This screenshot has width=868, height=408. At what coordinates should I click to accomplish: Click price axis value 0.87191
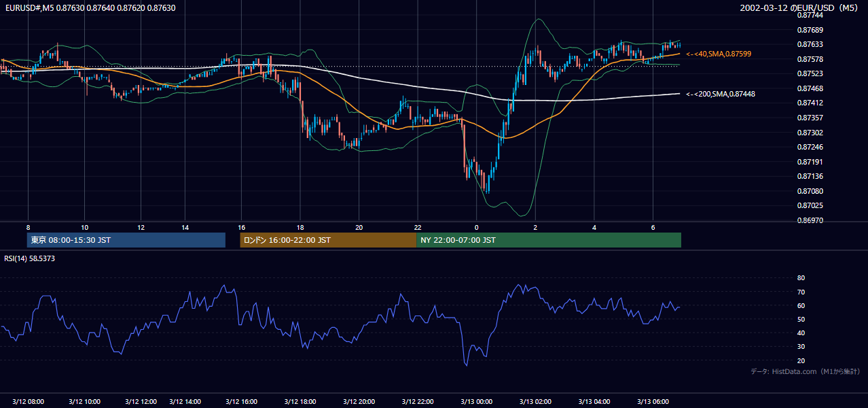[810, 162]
